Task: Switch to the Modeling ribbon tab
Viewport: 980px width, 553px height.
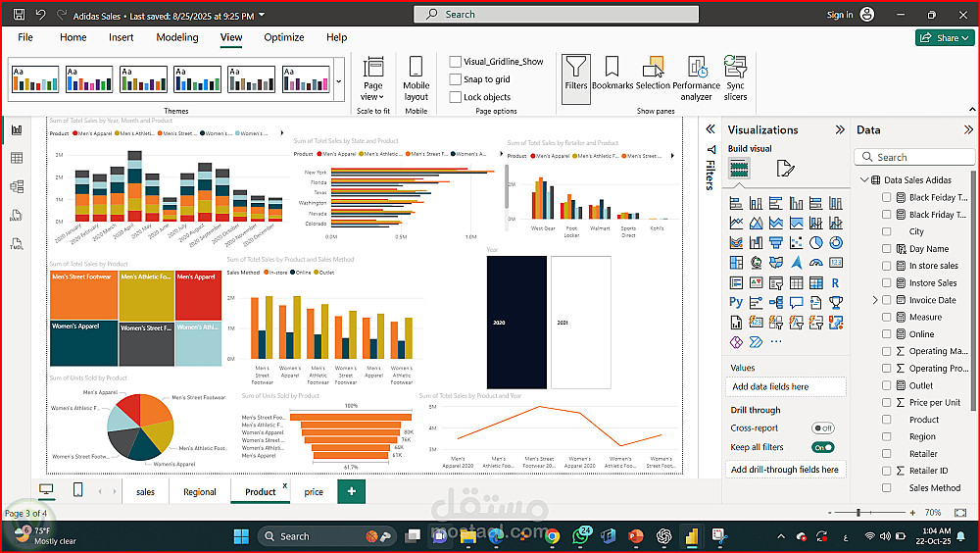Action: [176, 37]
